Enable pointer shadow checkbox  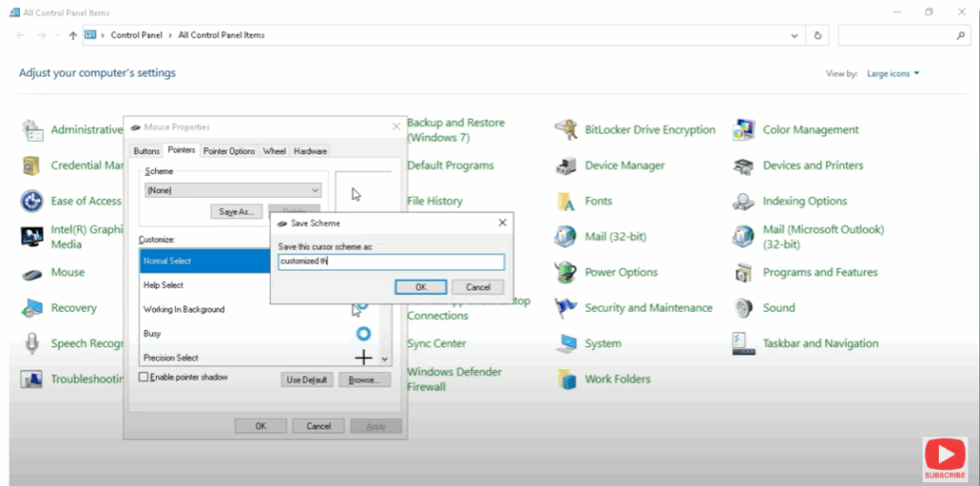point(144,377)
